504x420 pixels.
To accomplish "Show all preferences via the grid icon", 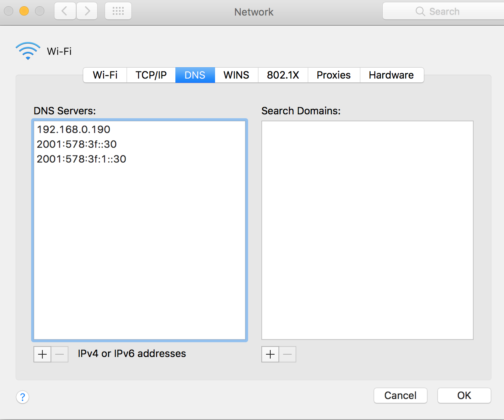I will point(118,11).
